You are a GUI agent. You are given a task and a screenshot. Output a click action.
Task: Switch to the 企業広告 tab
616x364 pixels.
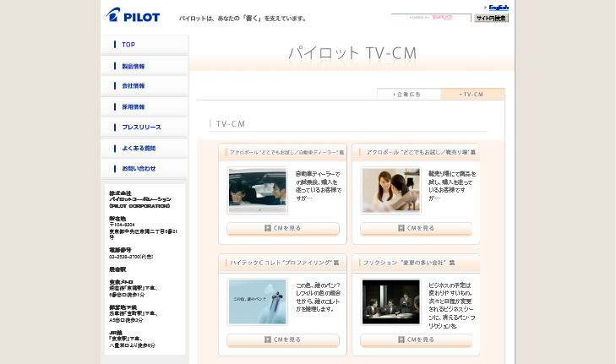click(x=409, y=95)
